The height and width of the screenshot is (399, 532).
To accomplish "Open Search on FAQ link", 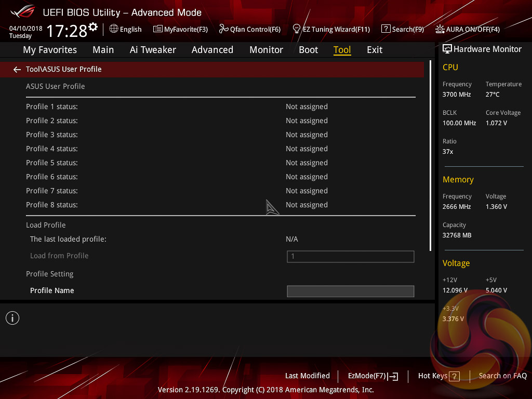I will click(503, 376).
